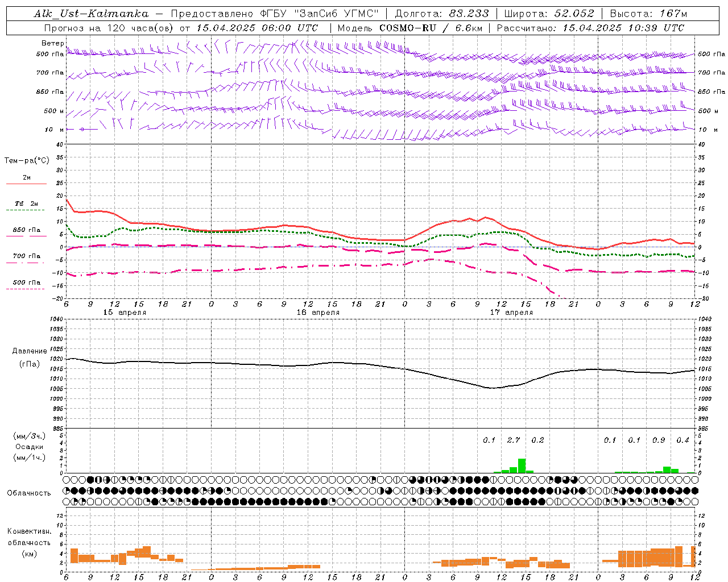Click the 700 гПа temperature legend entry
728x582 pixels.
(27, 256)
